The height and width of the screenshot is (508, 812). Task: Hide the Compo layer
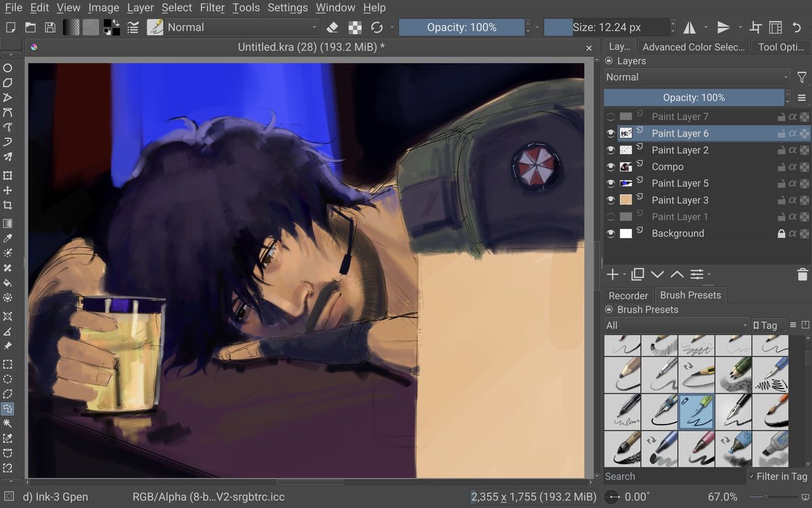point(611,167)
